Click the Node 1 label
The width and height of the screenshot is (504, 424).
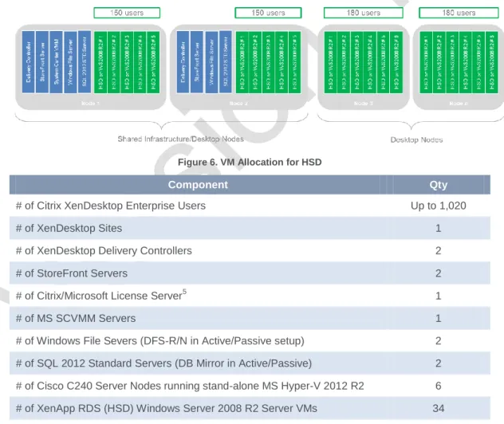[x=90, y=103]
